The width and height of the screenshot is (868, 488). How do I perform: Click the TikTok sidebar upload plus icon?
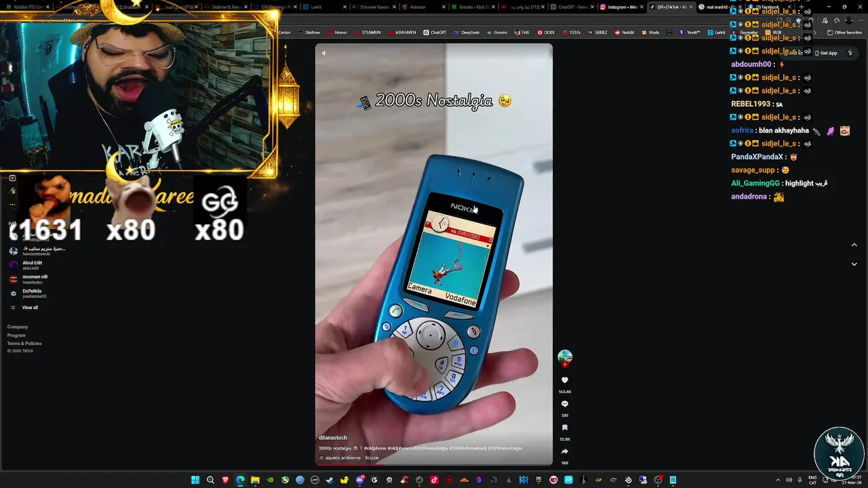tap(12, 178)
